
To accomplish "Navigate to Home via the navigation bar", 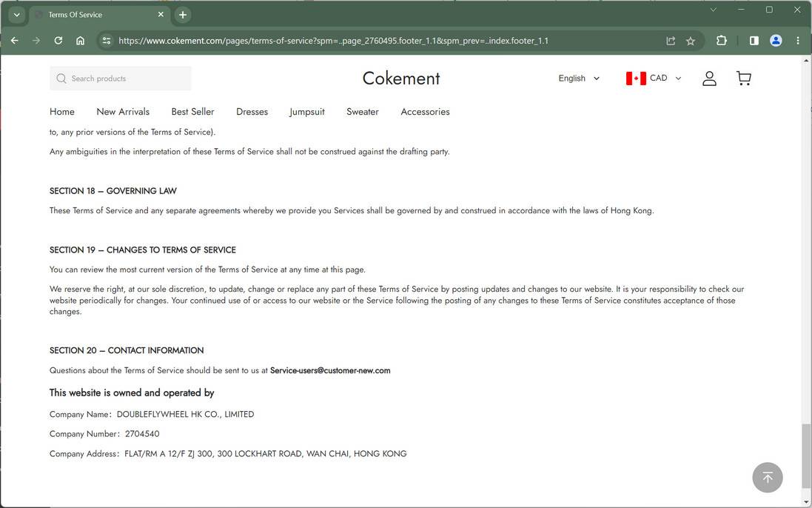I will click(x=61, y=111).
